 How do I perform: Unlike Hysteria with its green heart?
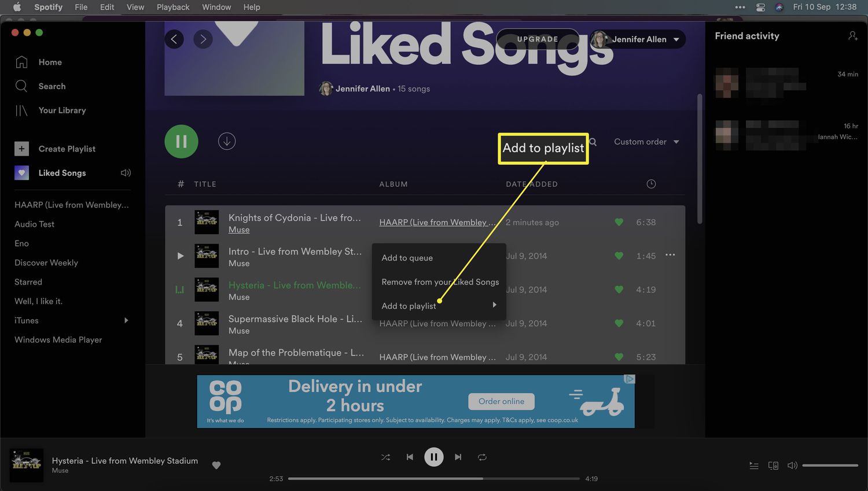[619, 290]
